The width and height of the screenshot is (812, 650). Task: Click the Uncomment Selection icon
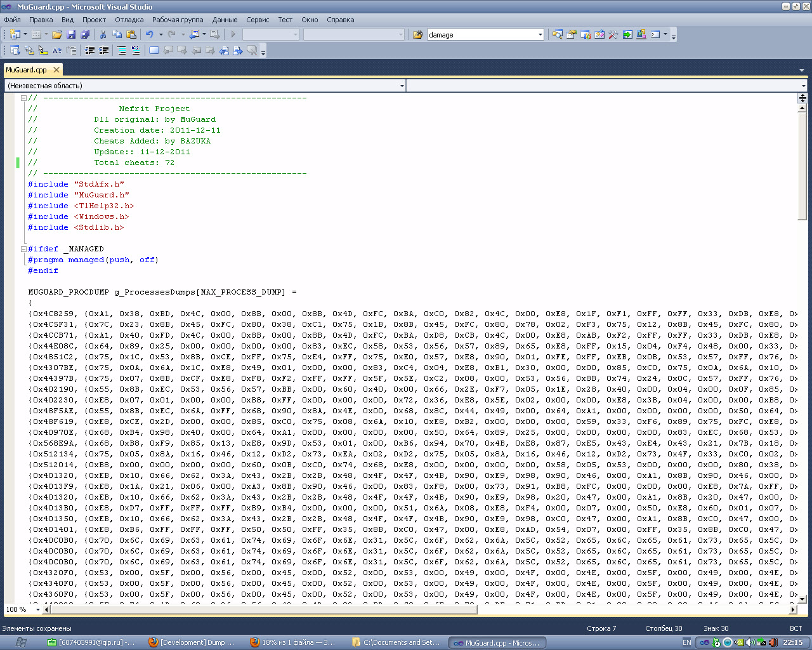[136, 50]
